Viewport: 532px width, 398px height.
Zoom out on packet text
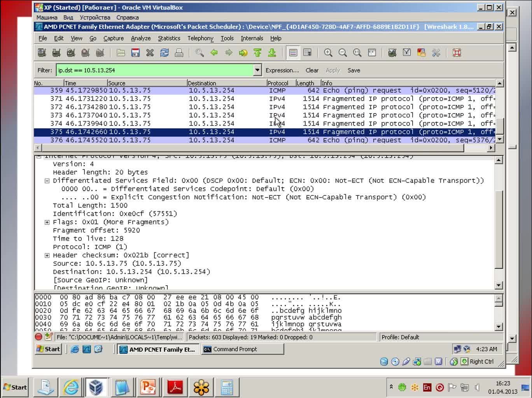343,53
